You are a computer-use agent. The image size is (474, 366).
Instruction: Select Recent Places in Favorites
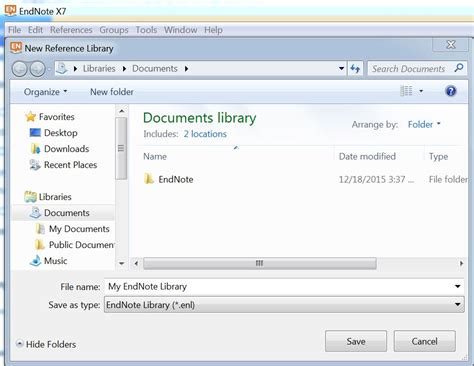click(70, 165)
